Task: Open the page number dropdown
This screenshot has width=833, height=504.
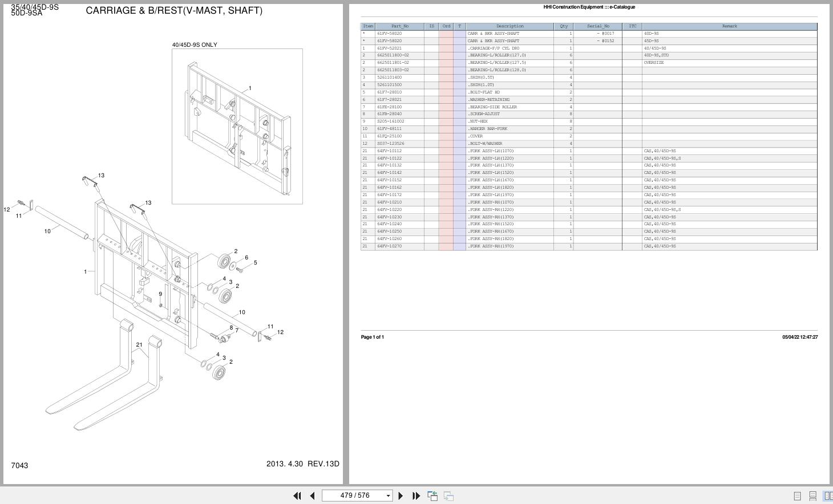Action: pyautogui.click(x=387, y=495)
